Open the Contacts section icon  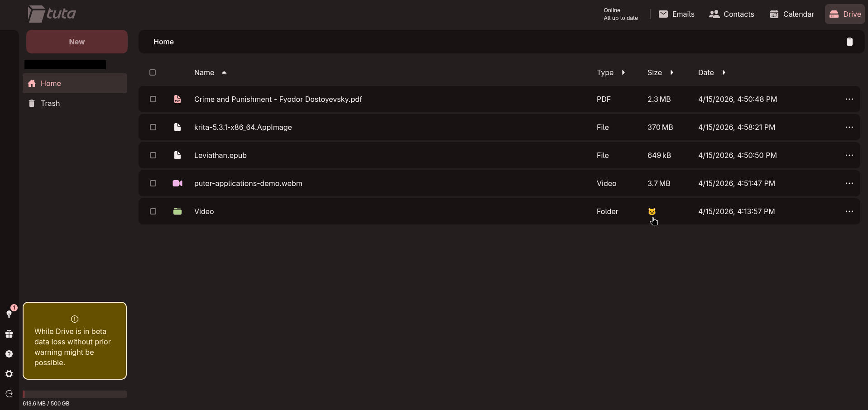715,14
